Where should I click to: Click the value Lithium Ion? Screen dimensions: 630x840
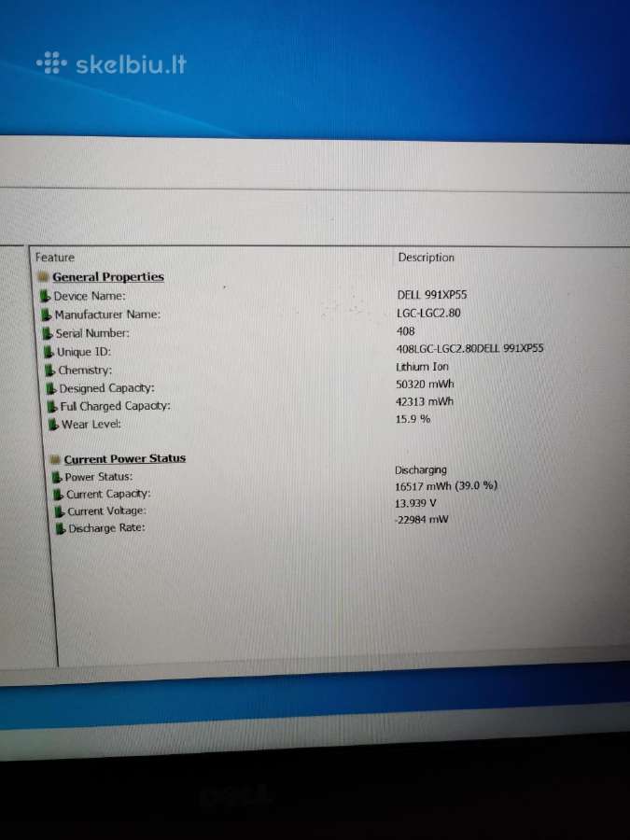tap(422, 367)
